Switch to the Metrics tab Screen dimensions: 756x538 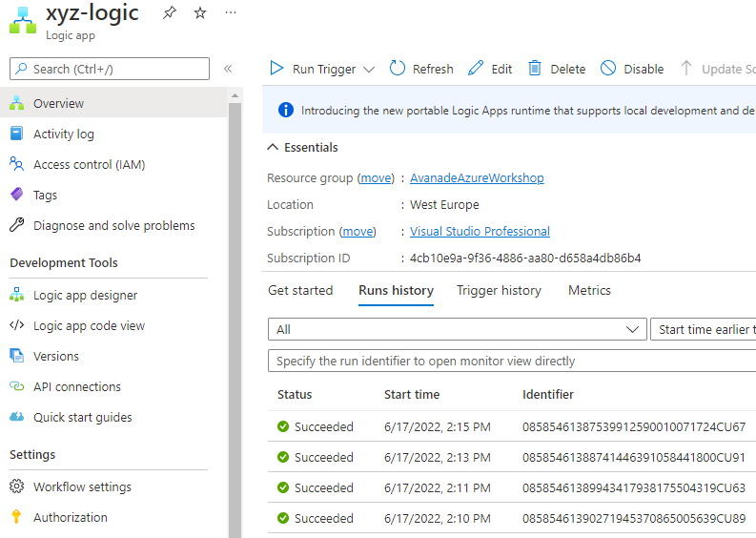[x=589, y=290]
